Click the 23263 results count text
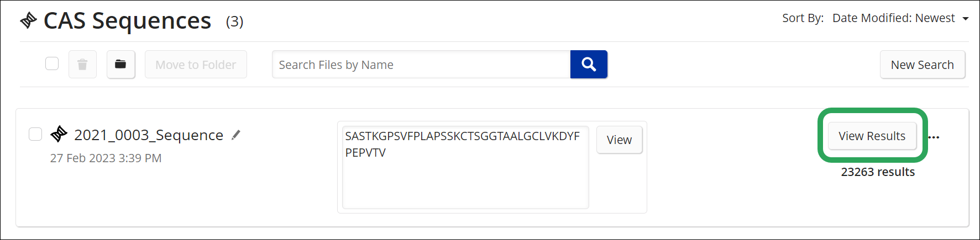The height and width of the screenshot is (240, 980). [878, 172]
